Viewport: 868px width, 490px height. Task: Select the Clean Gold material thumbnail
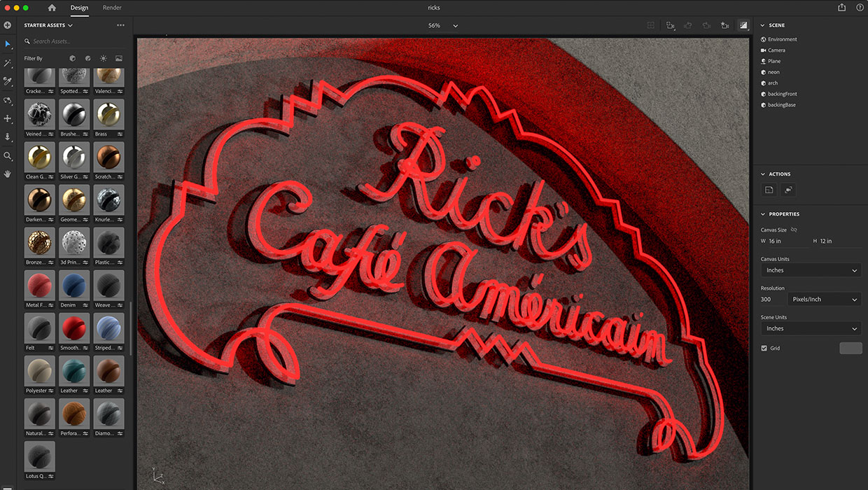tap(39, 157)
